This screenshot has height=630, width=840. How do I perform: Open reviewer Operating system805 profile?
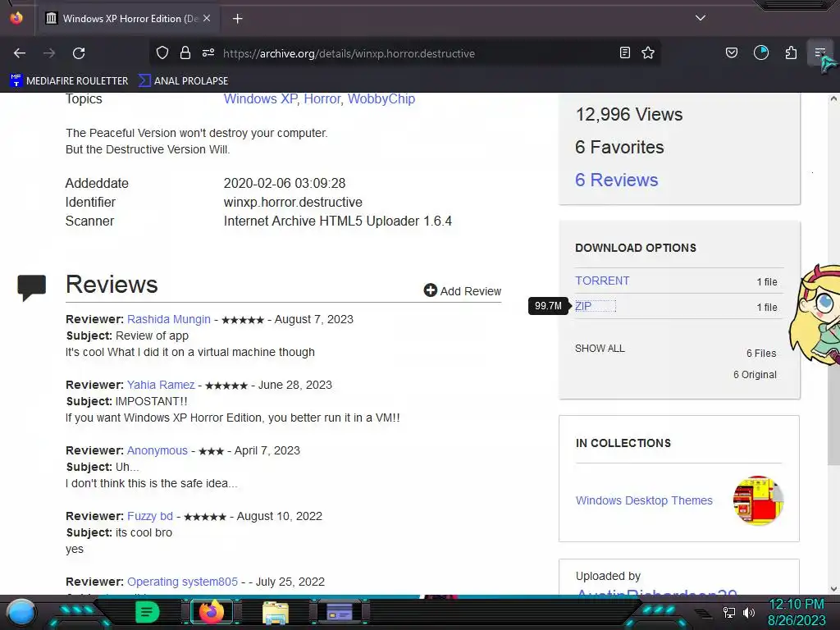pyautogui.click(x=182, y=582)
